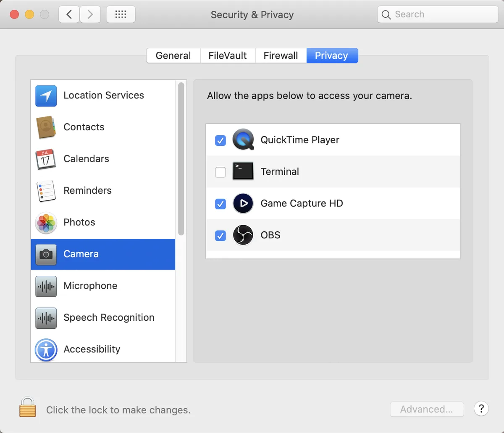Image resolution: width=504 pixels, height=433 pixels.
Task: Click the Terminal app name
Action: tap(280, 172)
